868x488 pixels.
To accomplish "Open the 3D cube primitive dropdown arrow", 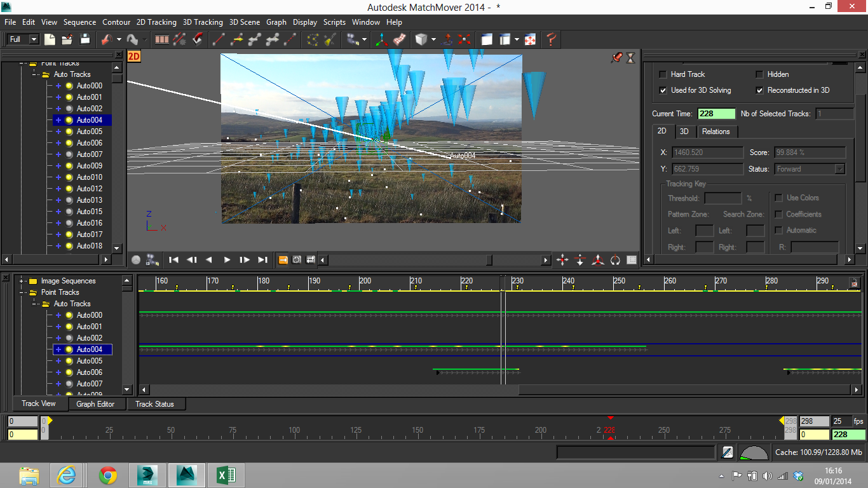I will pos(434,39).
